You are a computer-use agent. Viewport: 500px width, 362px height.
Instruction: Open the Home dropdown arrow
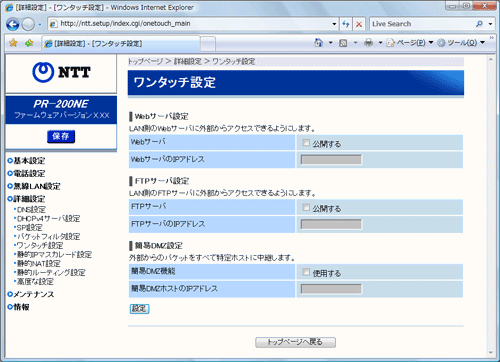(331, 43)
